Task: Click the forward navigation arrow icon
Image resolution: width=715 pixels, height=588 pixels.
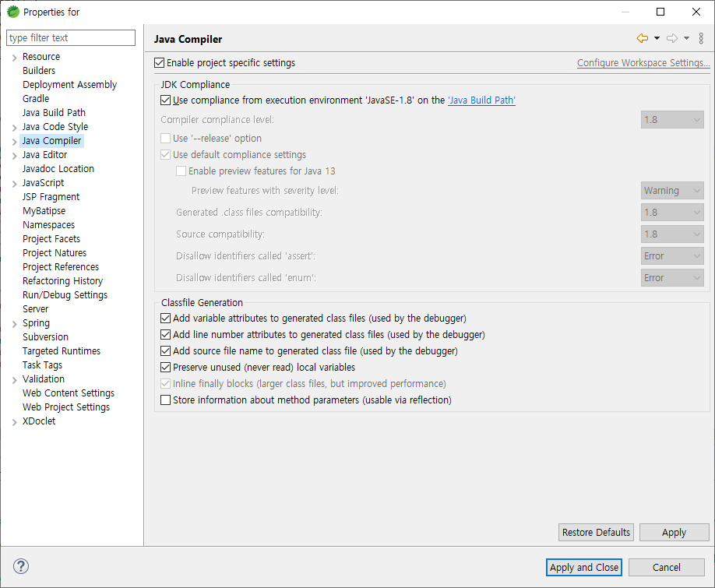Action: pos(671,38)
